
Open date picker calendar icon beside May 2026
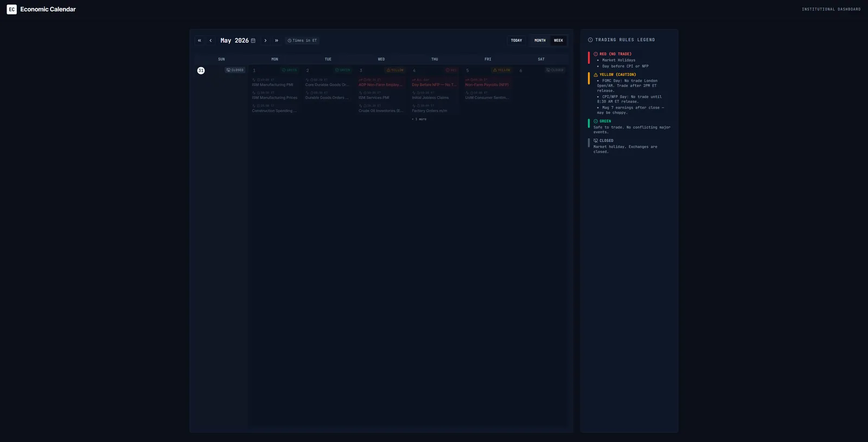pyautogui.click(x=253, y=41)
